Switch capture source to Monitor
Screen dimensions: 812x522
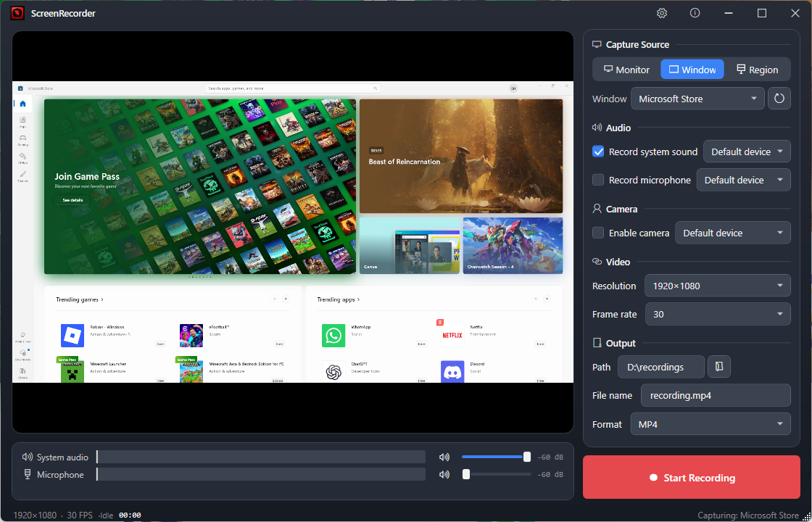[626, 70]
